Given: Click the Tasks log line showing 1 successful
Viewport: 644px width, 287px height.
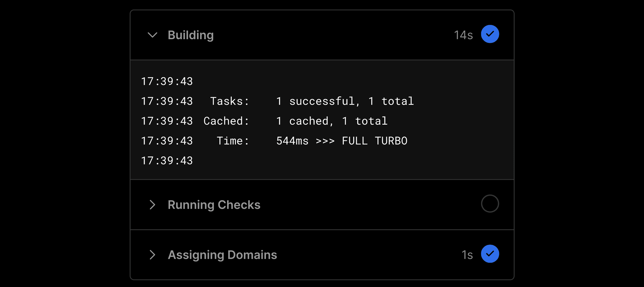Looking at the screenshot, I should coord(277,101).
